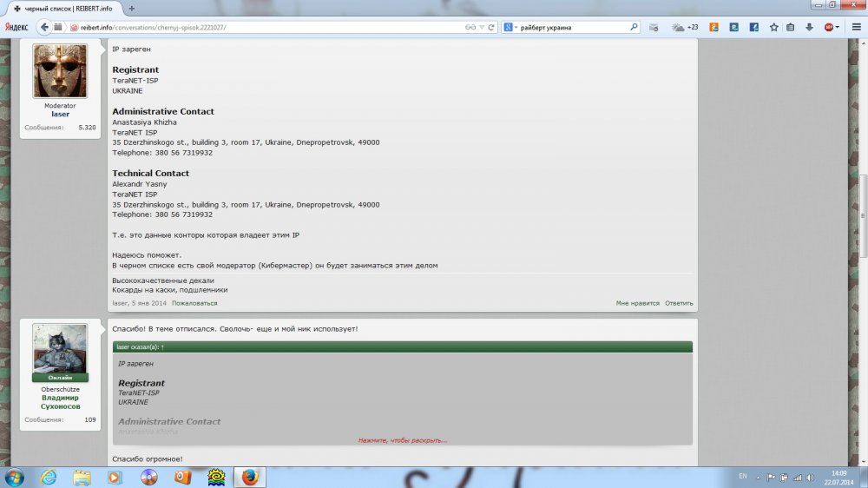Open the disc application taskbar icon
Screen dimensions: 868x488
149,477
